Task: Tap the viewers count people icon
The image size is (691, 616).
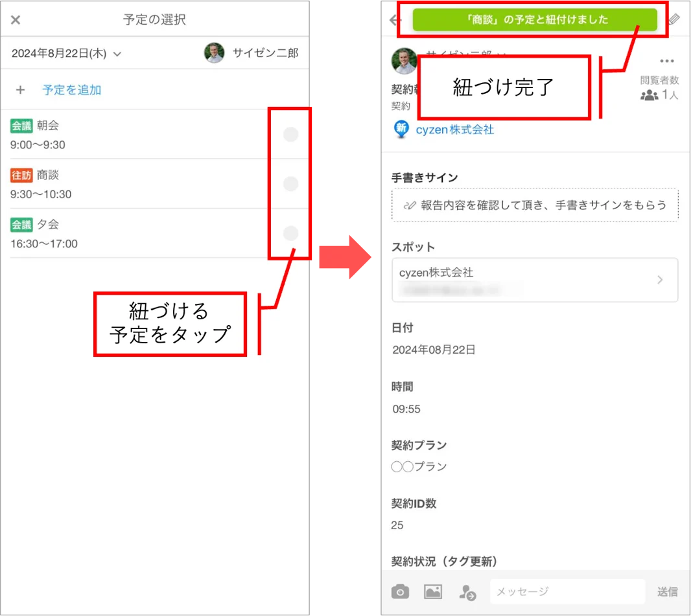Action: [x=649, y=95]
